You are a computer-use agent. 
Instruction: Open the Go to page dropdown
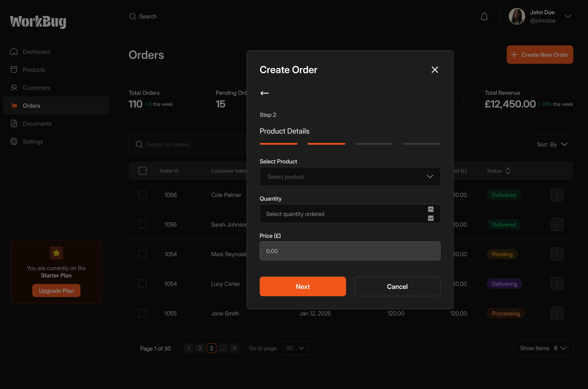295,348
